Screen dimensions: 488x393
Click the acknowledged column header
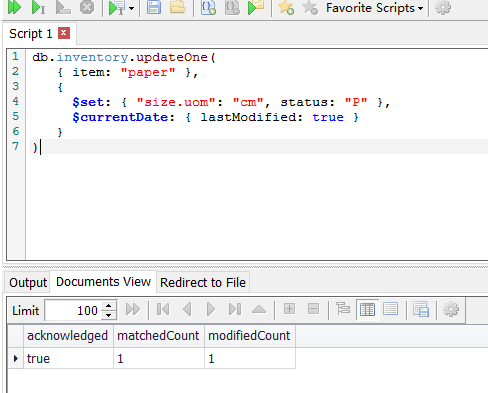68,336
